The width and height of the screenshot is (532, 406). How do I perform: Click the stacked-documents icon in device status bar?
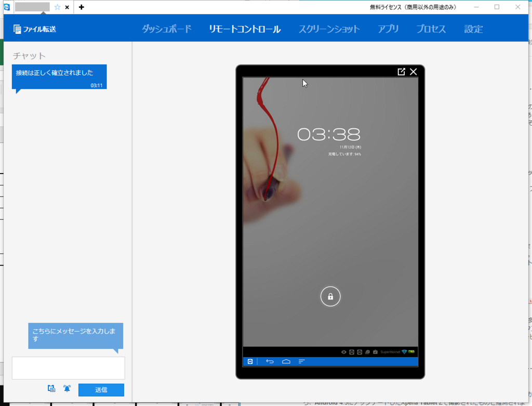[x=367, y=352]
